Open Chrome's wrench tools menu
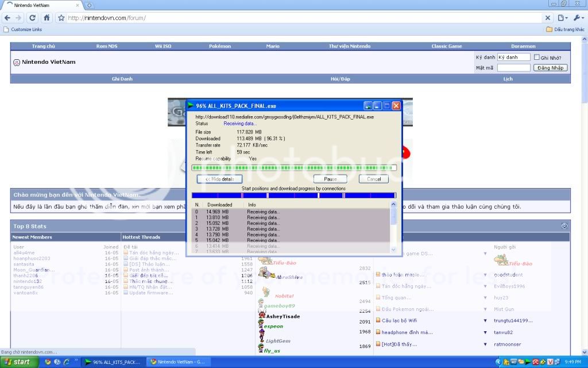Screen dimensions: 588x368 tap(579, 18)
